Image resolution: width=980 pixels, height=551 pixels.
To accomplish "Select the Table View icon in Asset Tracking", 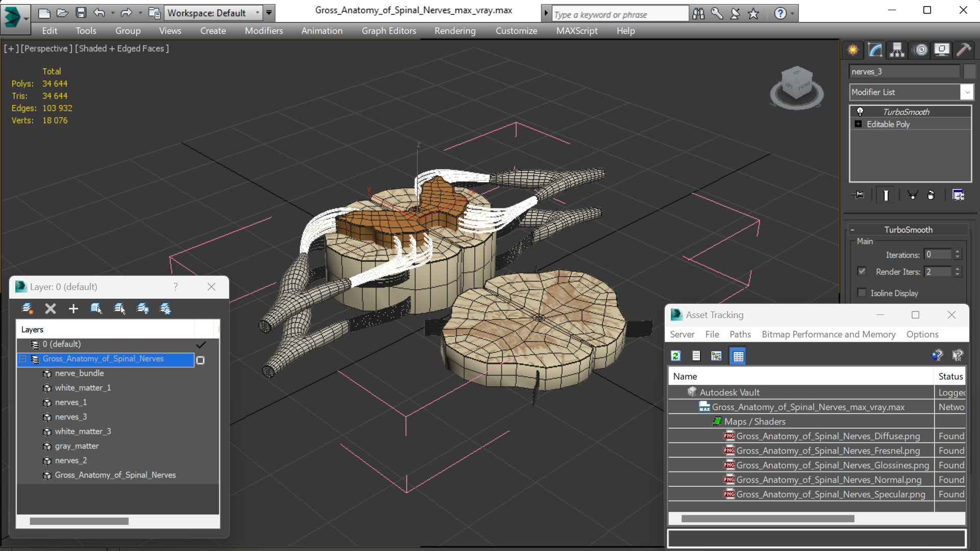I will pos(738,356).
